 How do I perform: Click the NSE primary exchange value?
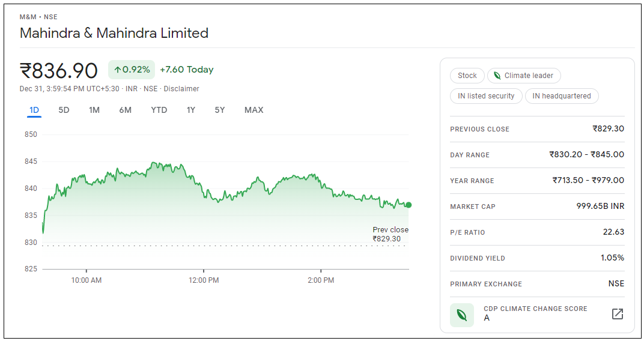[616, 283]
